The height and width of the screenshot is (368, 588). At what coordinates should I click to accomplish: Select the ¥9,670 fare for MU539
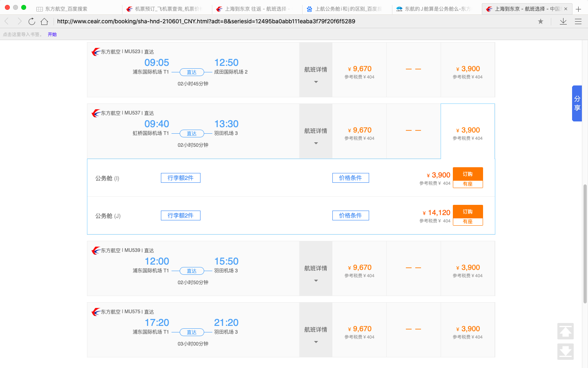[359, 269]
